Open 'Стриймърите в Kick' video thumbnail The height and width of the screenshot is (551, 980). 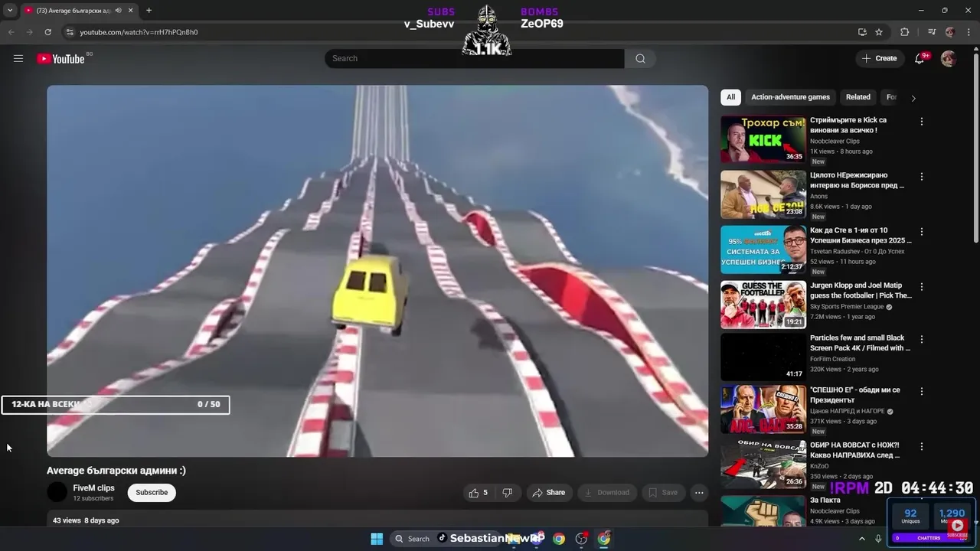pyautogui.click(x=763, y=139)
